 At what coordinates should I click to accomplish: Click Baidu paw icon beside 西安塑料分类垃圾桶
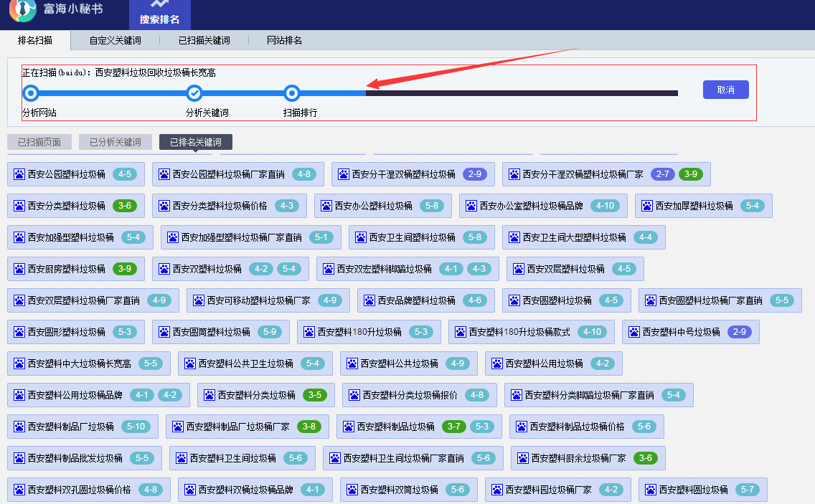tap(209, 395)
